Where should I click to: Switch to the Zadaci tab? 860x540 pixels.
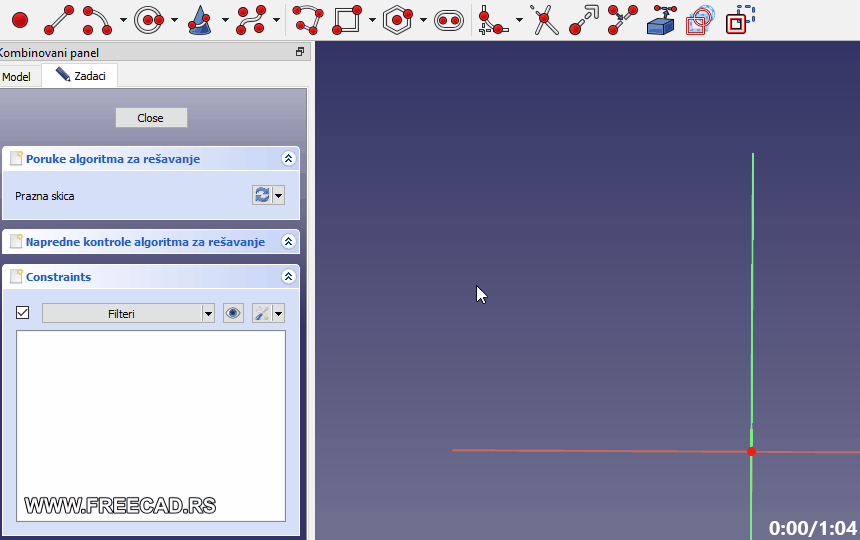click(x=80, y=76)
